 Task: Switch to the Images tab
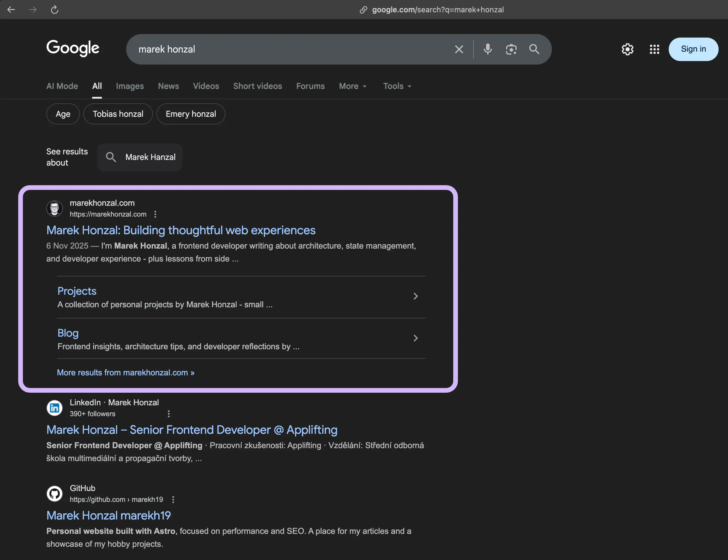point(130,86)
